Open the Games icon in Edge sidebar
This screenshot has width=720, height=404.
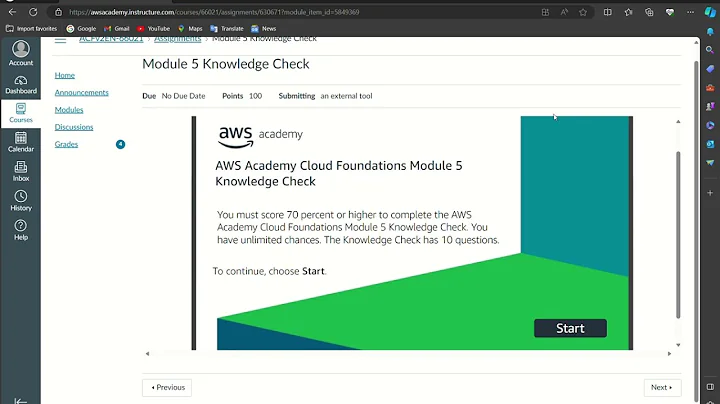(710, 106)
